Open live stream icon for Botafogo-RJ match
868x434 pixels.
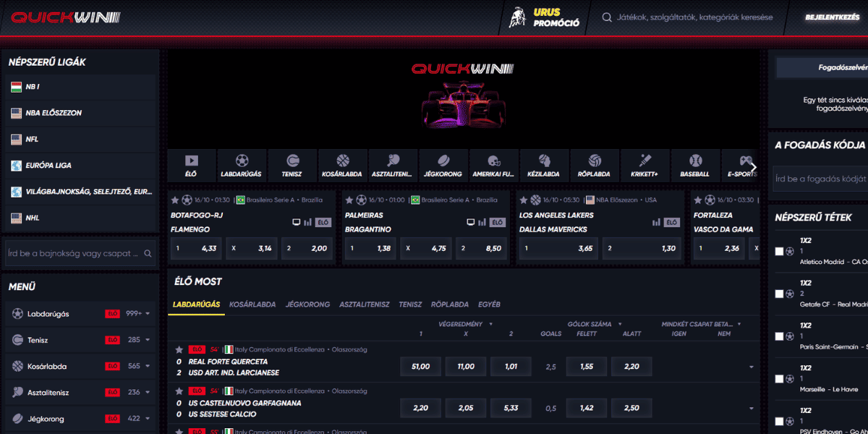(x=296, y=222)
